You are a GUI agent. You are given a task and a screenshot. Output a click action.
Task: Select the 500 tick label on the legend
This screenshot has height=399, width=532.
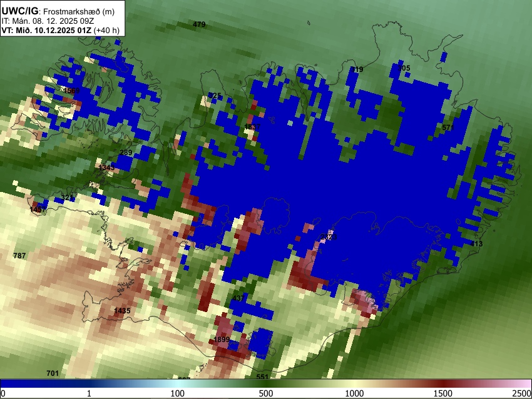tap(265, 393)
